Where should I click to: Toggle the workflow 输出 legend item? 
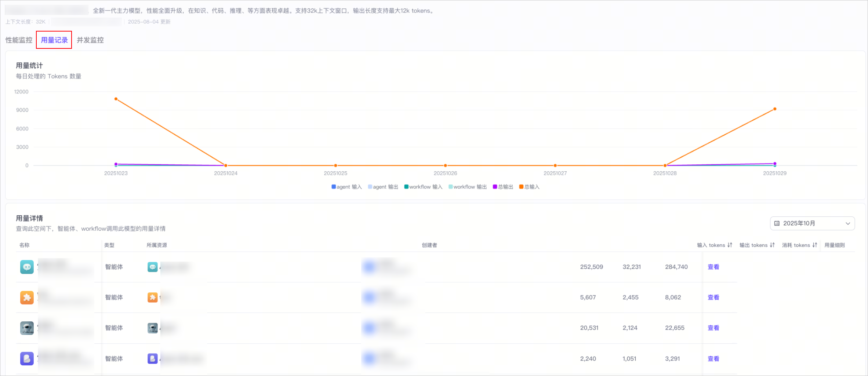[468, 187]
